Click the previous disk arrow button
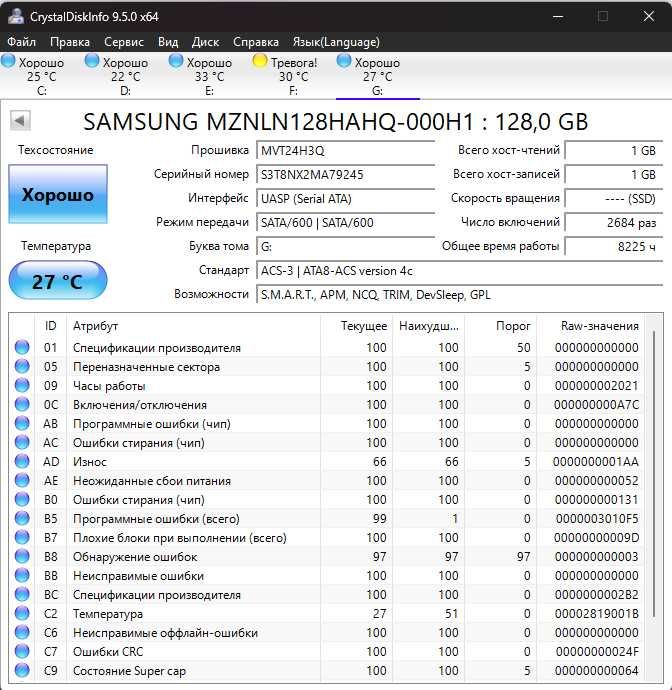The width and height of the screenshot is (672, 690). pyautogui.click(x=20, y=120)
